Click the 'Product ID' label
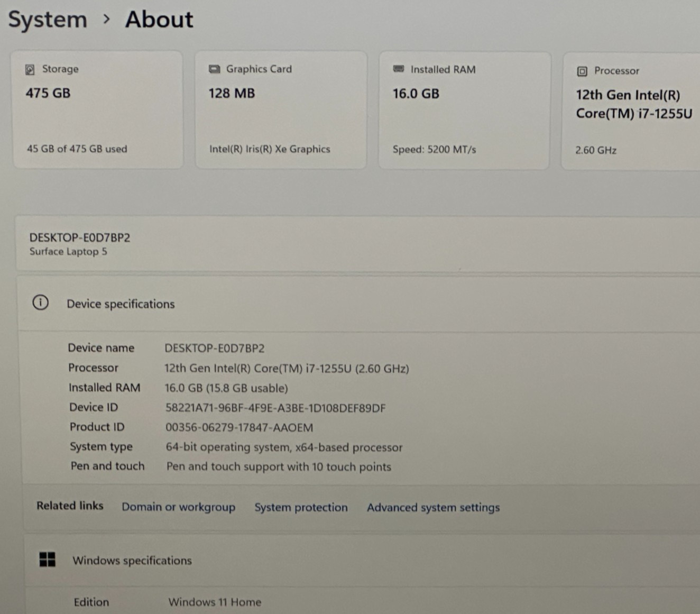This screenshot has width=700, height=614. [97, 427]
